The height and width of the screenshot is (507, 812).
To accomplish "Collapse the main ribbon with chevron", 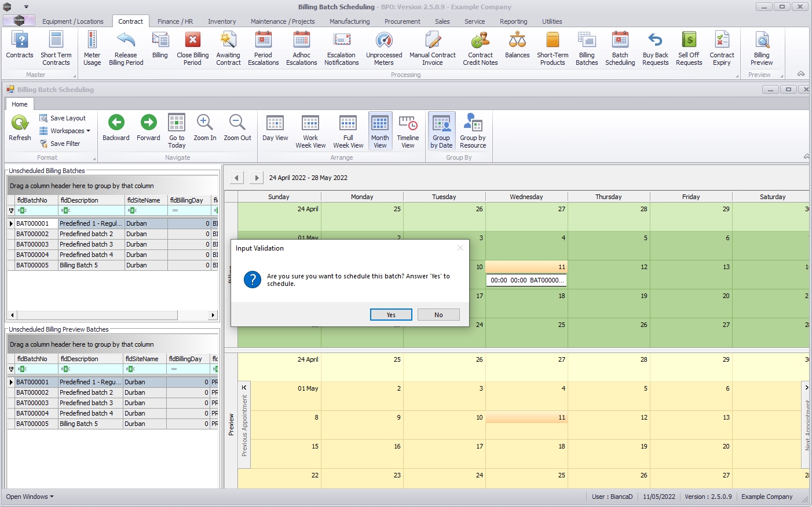I will coord(801,74).
